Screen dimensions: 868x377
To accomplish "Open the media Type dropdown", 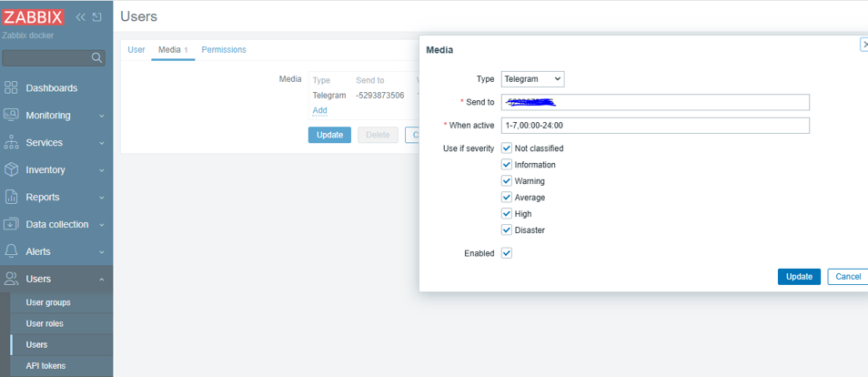I will (532, 79).
